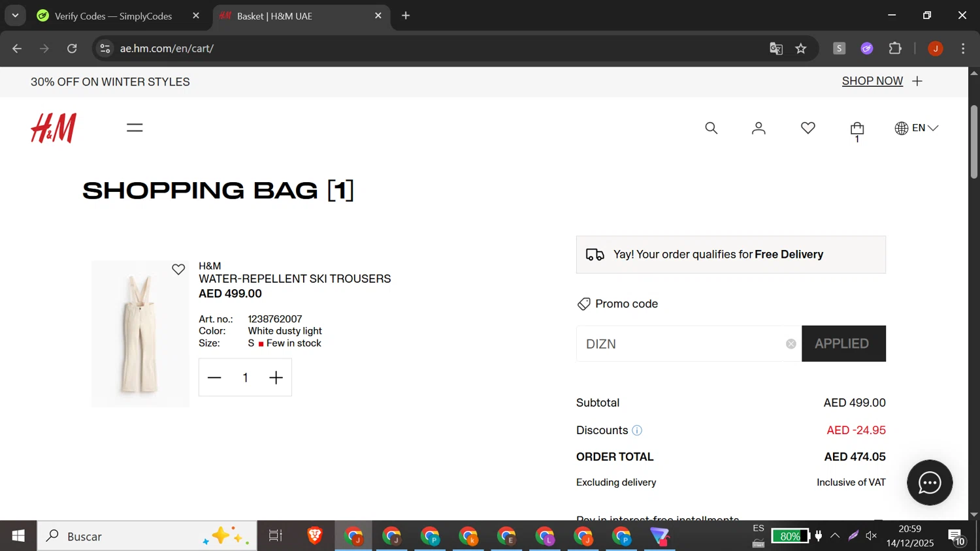The width and height of the screenshot is (980, 551).
Task: Expand the EN language selector
Action: pyautogui.click(x=916, y=128)
